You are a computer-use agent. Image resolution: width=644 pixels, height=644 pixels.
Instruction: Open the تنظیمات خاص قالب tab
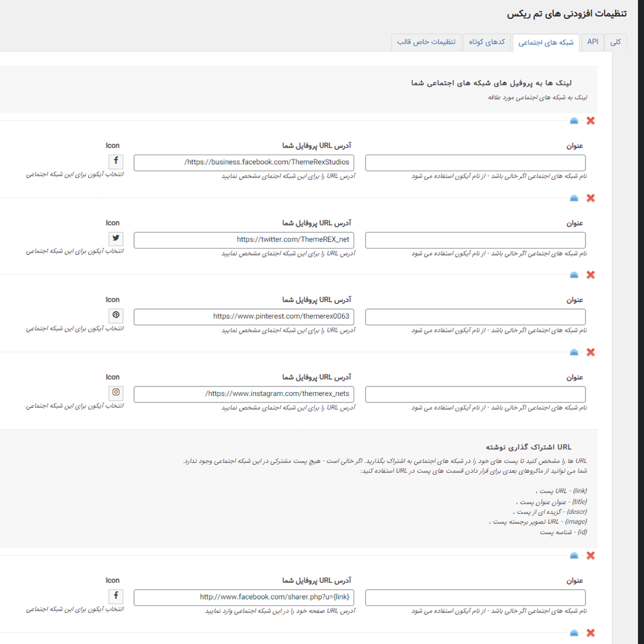click(x=426, y=42)
